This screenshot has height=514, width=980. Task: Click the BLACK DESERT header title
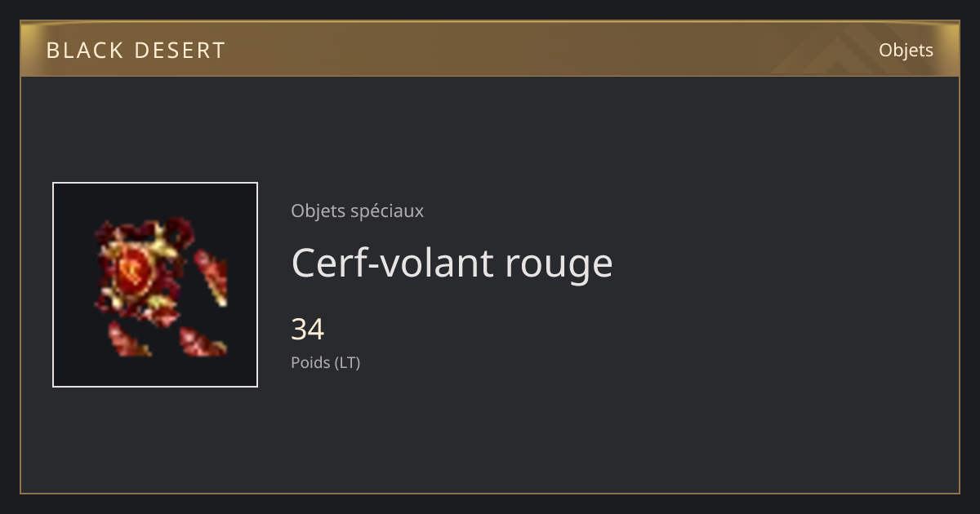[x=136, y=51]
